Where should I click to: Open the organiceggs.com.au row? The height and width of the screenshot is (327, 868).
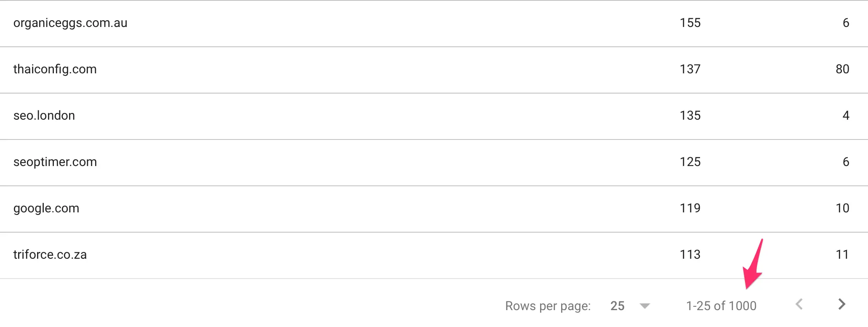[x=70, y=23]
